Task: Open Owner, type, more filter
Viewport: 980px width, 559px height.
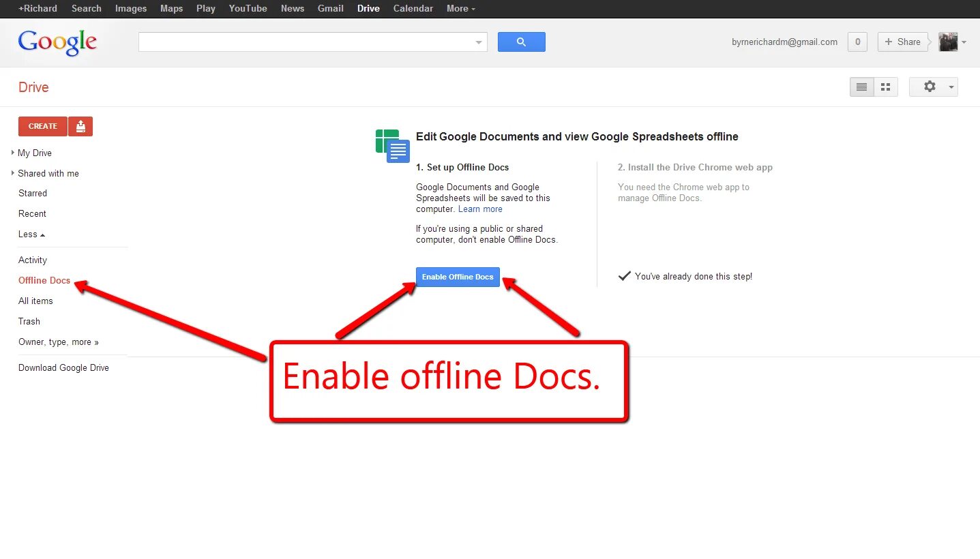Action: click(x=59, y=342)
